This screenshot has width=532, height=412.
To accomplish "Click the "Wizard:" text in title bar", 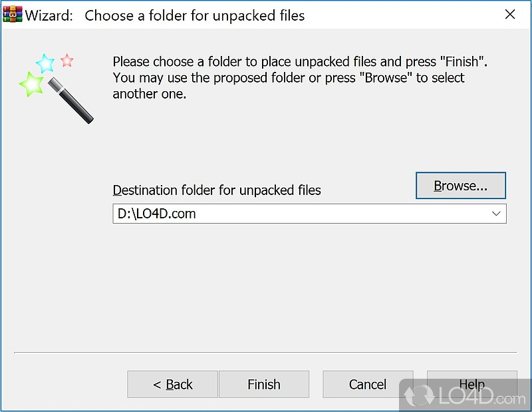I will [x=49, y=15].
